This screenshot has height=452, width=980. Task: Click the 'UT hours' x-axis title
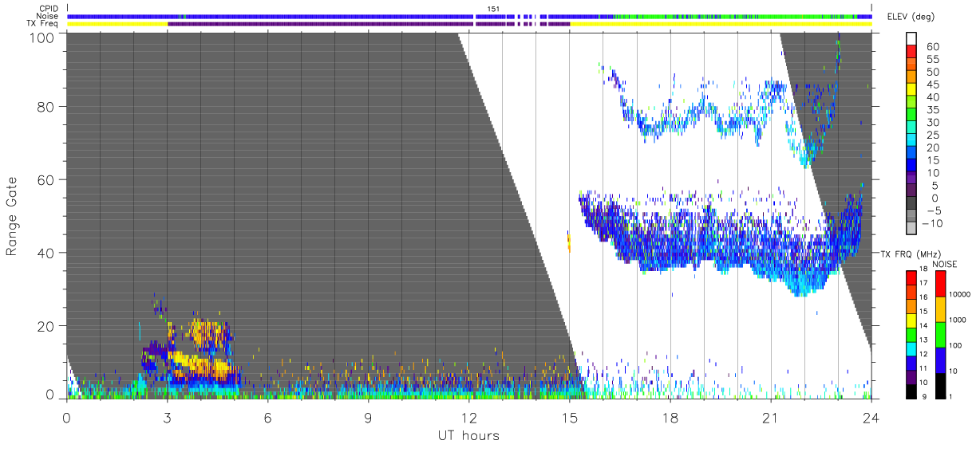point(468,435)
